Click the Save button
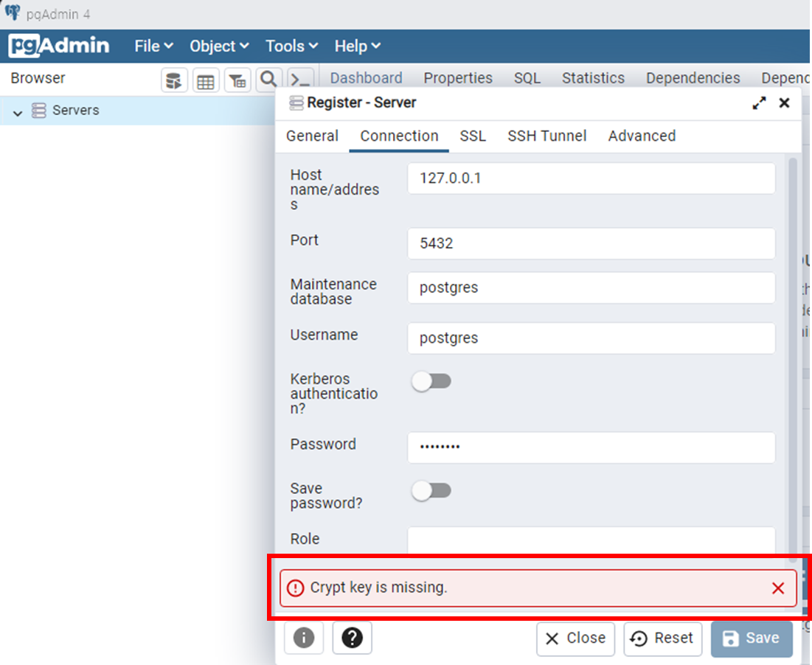Viewport: 812px width, 665px height. coord(752,638)
